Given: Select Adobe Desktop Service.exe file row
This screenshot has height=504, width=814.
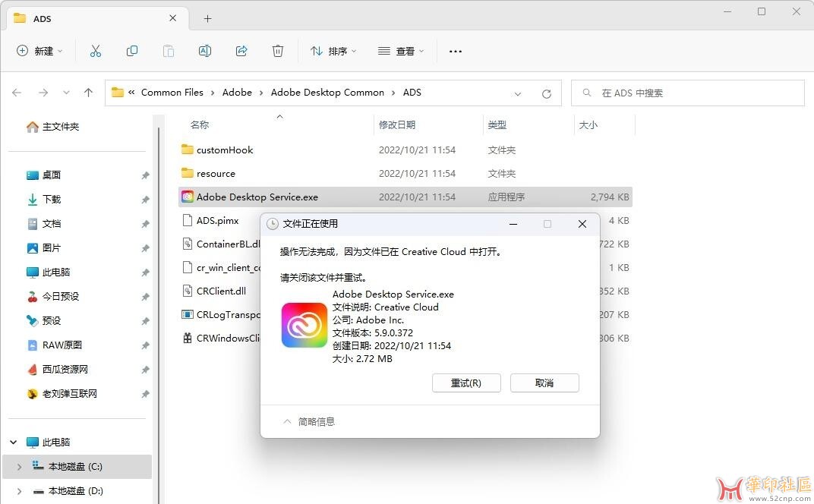Looking at the screenshot, I should click(405, 197).
